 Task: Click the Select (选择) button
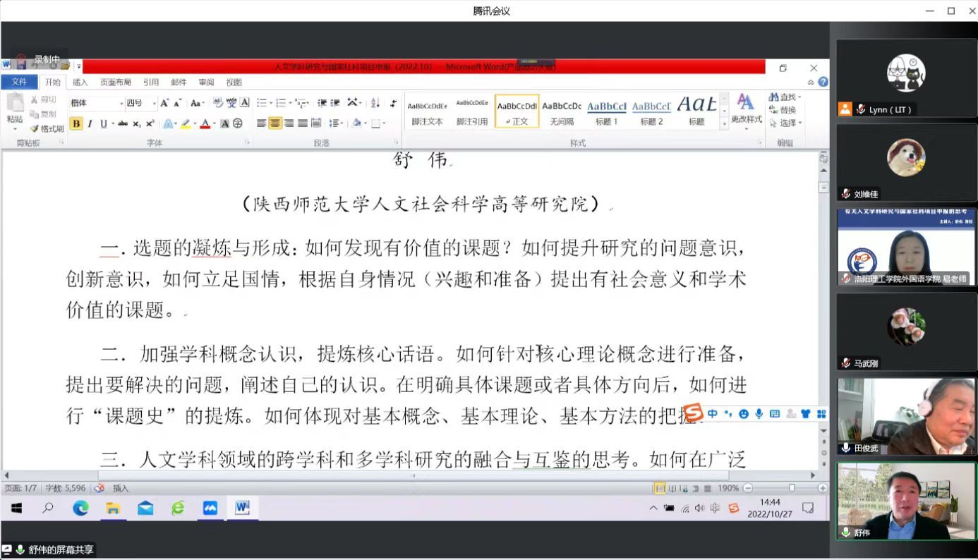coord(785,123)
